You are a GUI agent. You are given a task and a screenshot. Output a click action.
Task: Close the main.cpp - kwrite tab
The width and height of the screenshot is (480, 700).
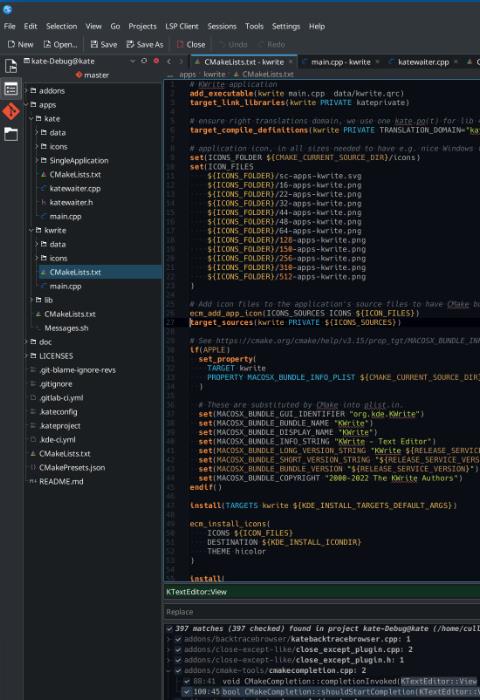click(378, 62)
